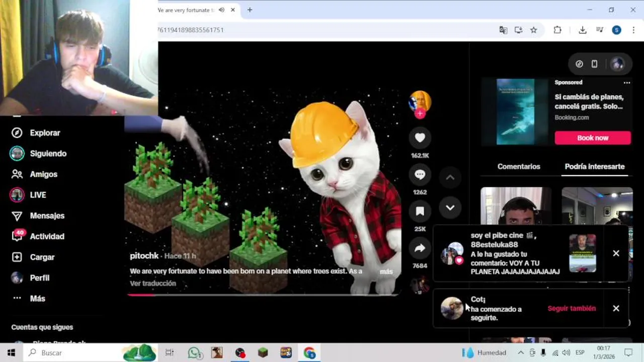Like the video with heart icon
Viewport: 644px width, 362px height.
[x=420, y=138]
